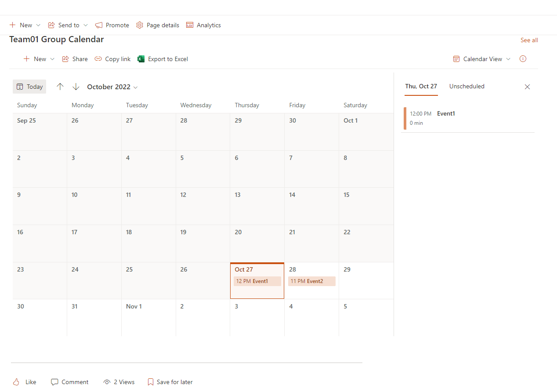Select October 19 in the calendar

203,243
